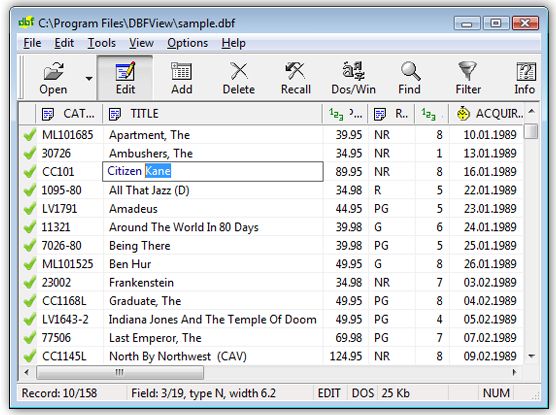Toggle green checkmark for Amadeus row

click(x=29, y=209)
